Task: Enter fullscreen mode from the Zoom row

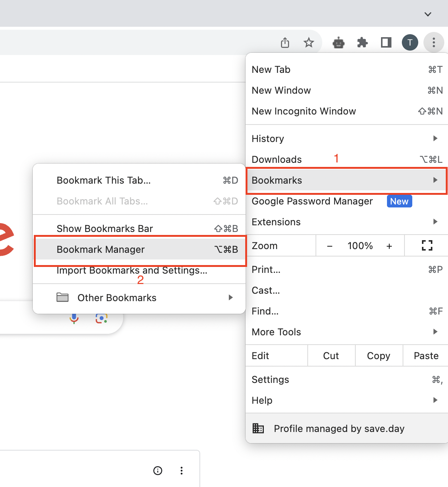Action: click(426, 245)
